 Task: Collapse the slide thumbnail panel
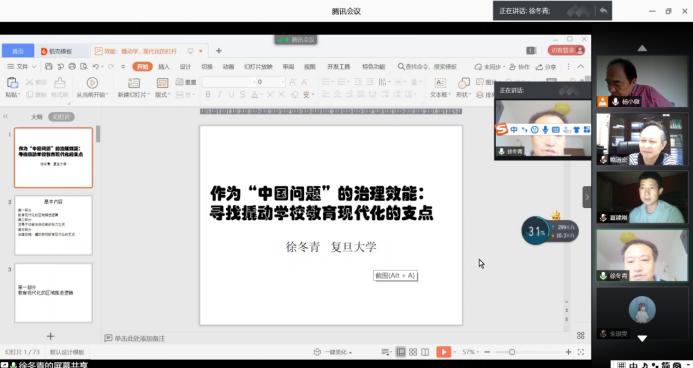click(5, 117)
